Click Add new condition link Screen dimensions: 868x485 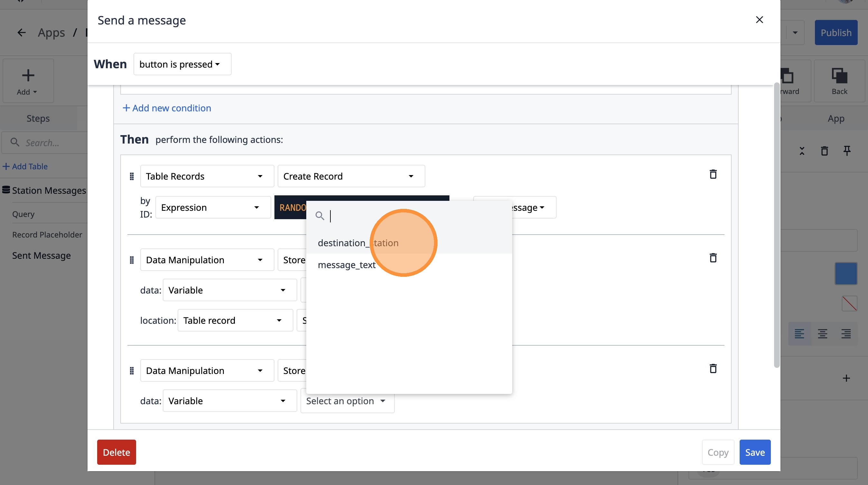click(x=167, y=108)
